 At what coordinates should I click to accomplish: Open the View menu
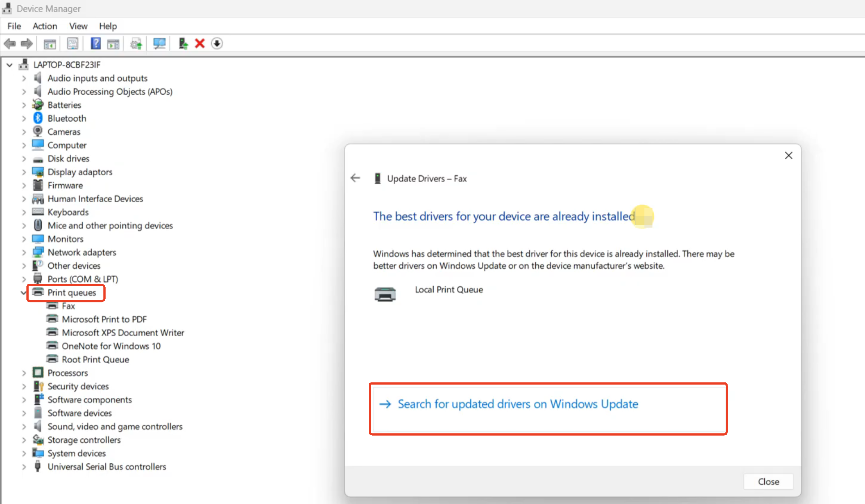78,26
